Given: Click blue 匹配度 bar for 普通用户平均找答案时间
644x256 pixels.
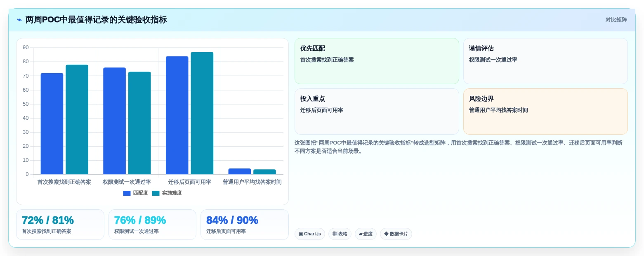Looking at the screenshot, I should coord(240,171).
